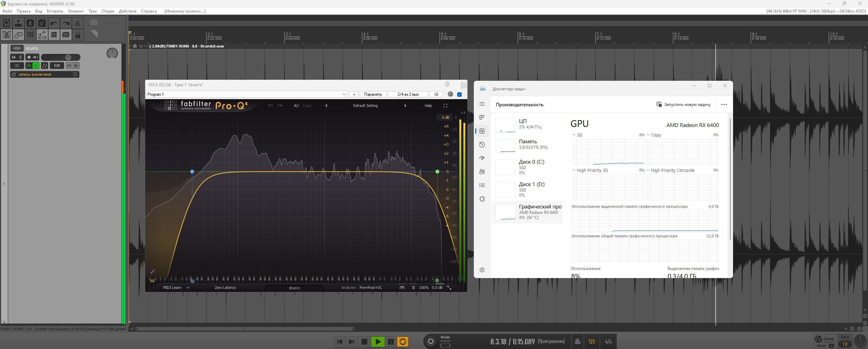Toggle record monitoring speaker icon
This screenshot has height=349, width=868.
[36, 57]
